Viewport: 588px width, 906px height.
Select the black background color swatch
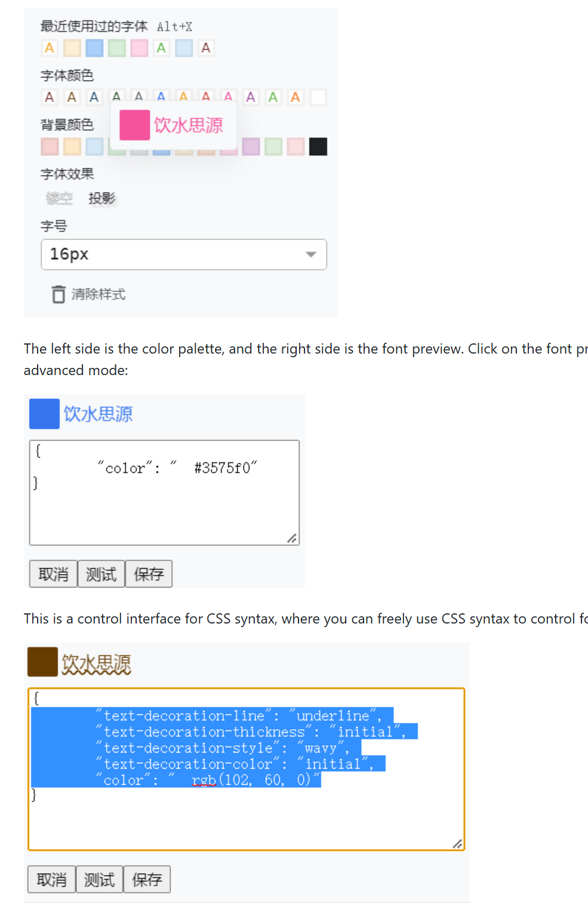pos(318,146)
